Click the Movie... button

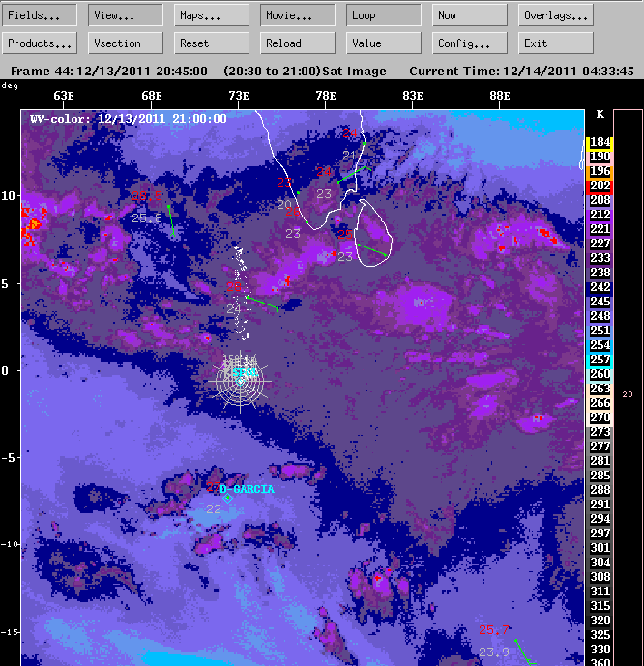298,15
